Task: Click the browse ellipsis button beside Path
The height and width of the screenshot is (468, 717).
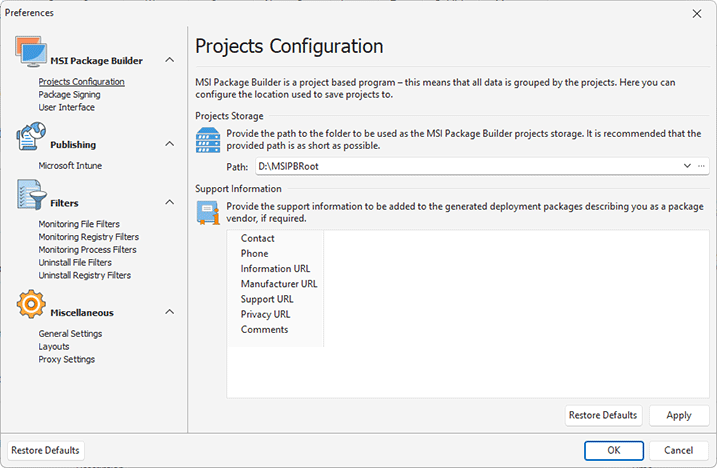Action: pyautogui.click(x=702, y=166)
